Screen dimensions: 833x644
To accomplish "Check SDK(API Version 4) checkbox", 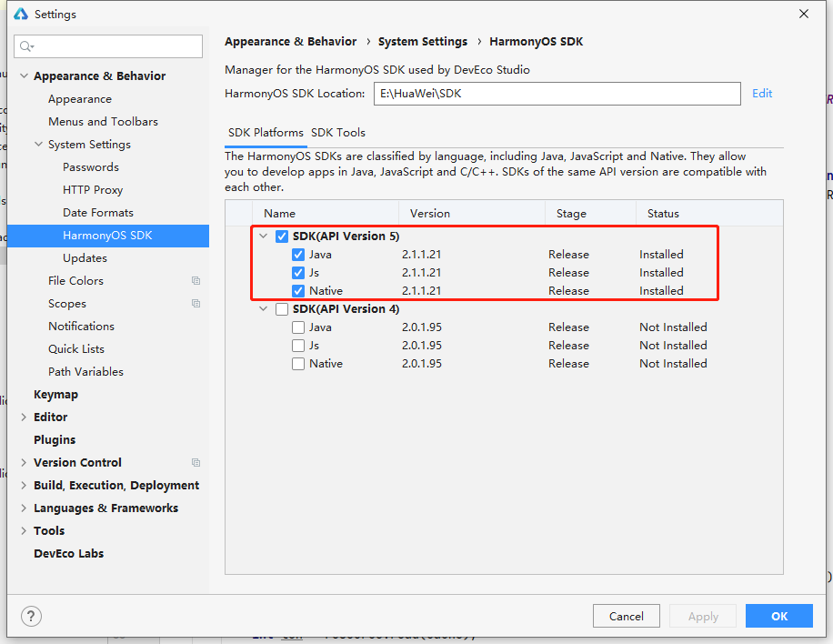I will (282, 309).
